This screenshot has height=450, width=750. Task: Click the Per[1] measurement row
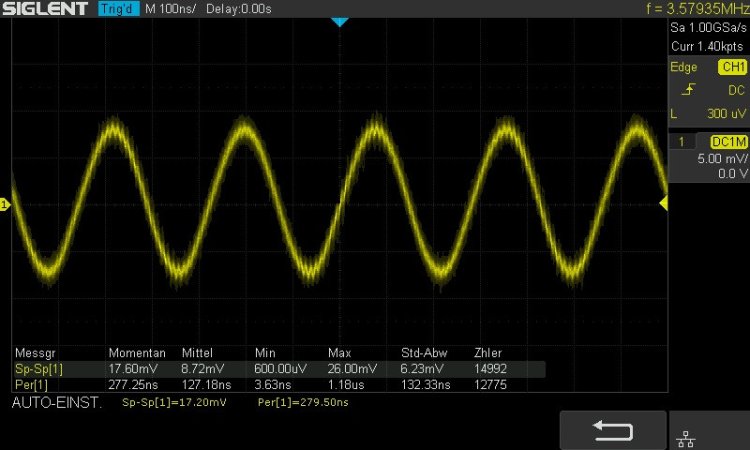pos(278,384)
